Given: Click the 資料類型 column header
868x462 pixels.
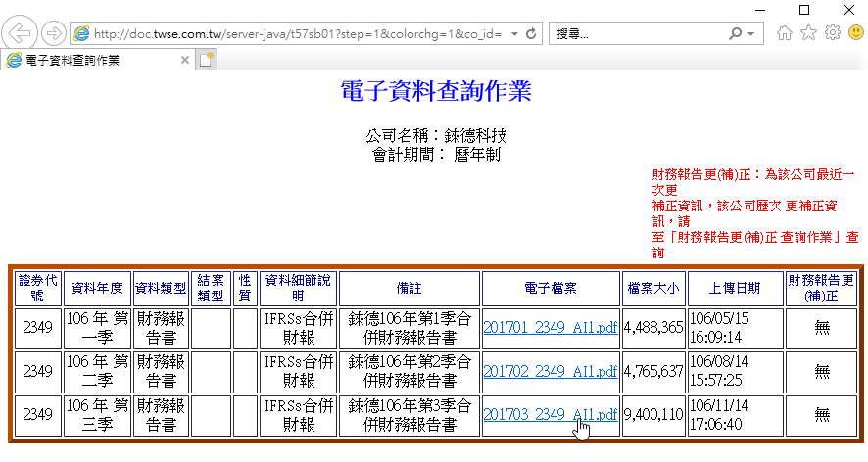Looking at the screenshot, I should (x=161, y=289).
